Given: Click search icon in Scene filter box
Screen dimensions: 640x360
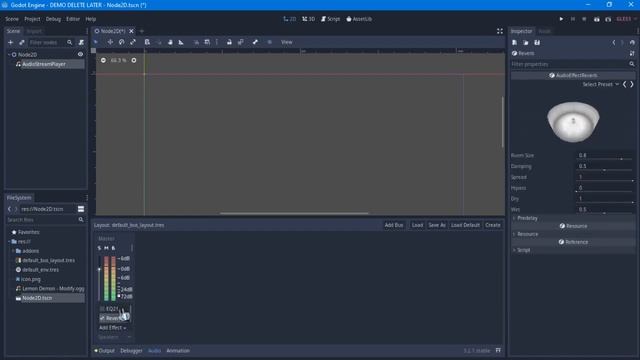Looking at the screenshot, I should [70, 42].
